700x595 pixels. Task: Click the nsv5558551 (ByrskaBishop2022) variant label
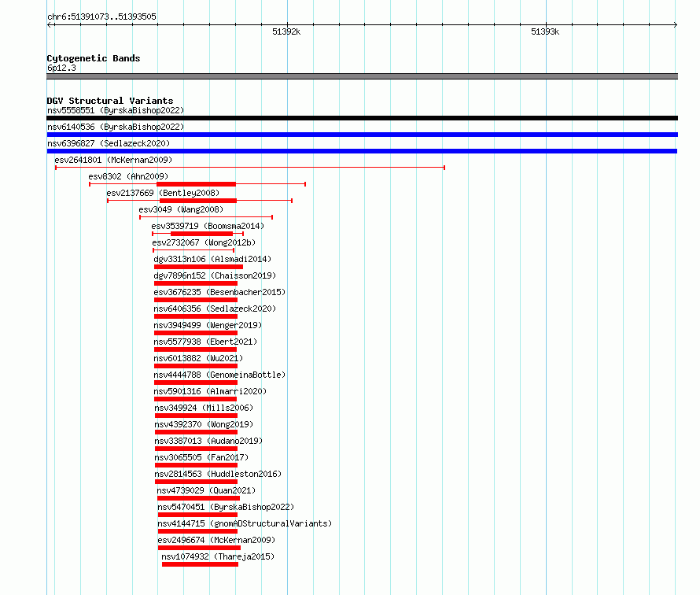(x=116, y=110)
